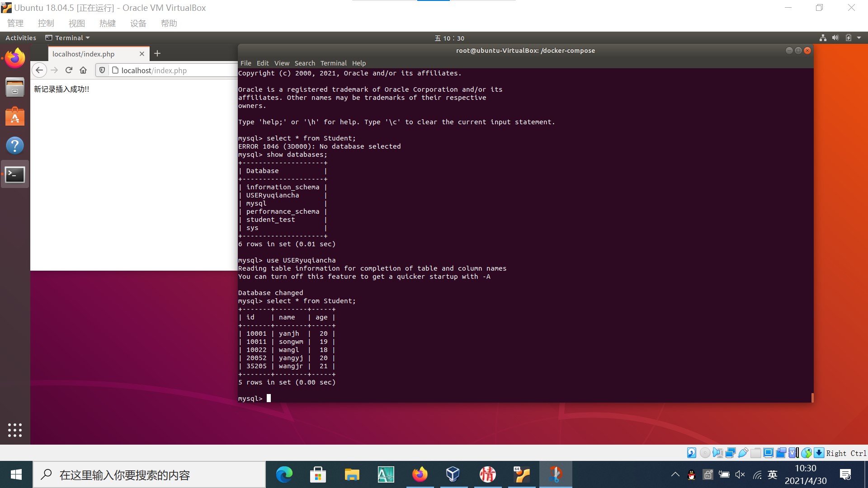Open the Files manager from dock
The width and height of the screenshot is (868, 488).
(15, 87)
